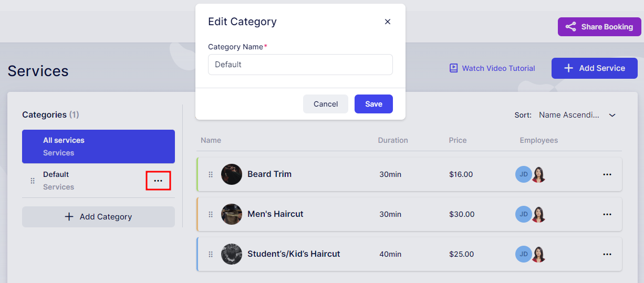Open Men's Haircut row options menu
Viewport: 644px width, 283px height.
tap(607, 214)
